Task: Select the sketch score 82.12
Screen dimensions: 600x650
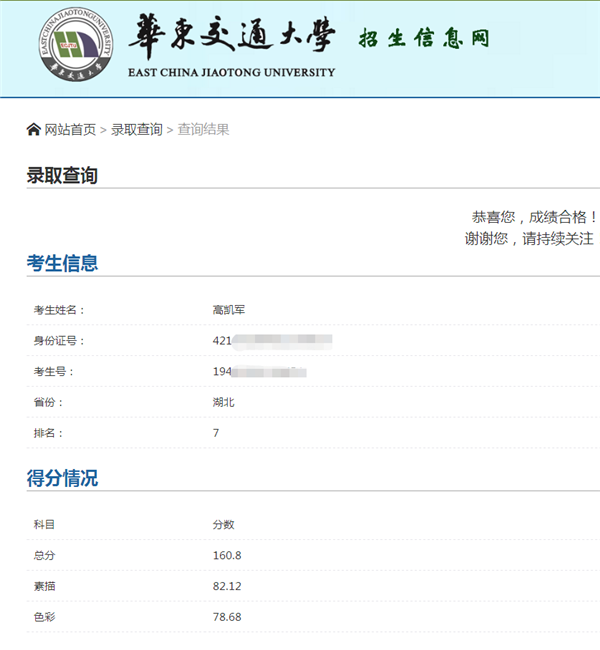Action: tap(227, 586)
